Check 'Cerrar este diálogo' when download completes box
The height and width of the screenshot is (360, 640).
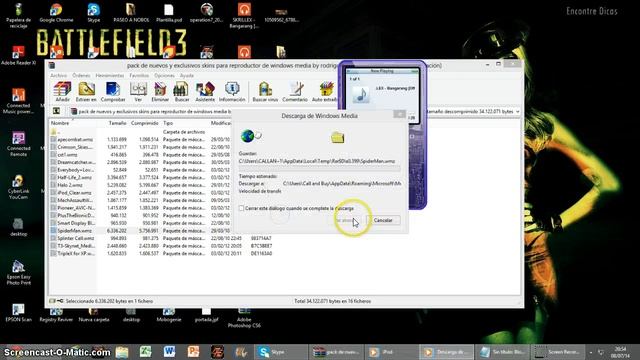point(242,208)
